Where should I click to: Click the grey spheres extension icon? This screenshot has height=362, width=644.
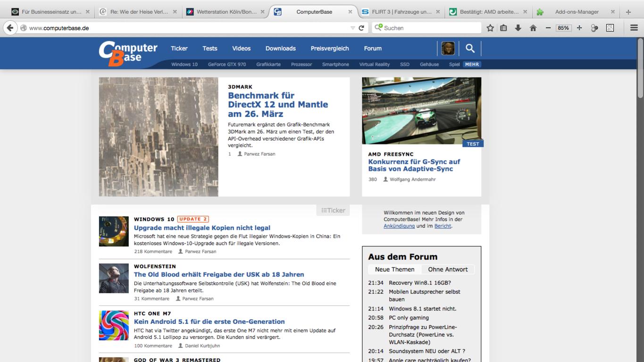(x=594, y=28)
